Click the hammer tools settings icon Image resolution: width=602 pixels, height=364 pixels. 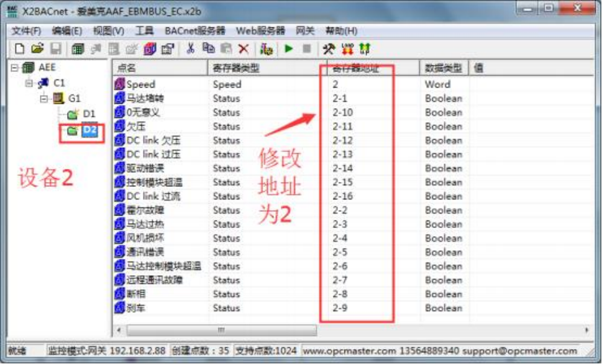click(x=329, y=49)
